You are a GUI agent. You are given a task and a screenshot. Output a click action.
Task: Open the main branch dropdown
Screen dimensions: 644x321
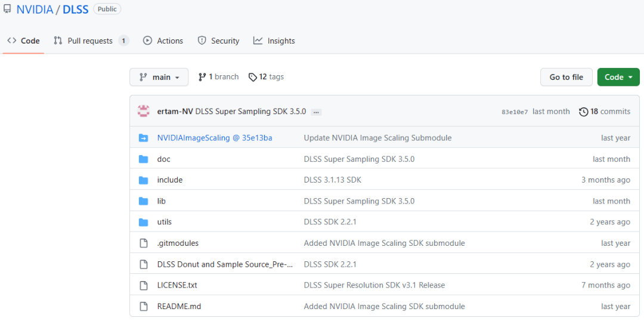(x=159, y=77)
